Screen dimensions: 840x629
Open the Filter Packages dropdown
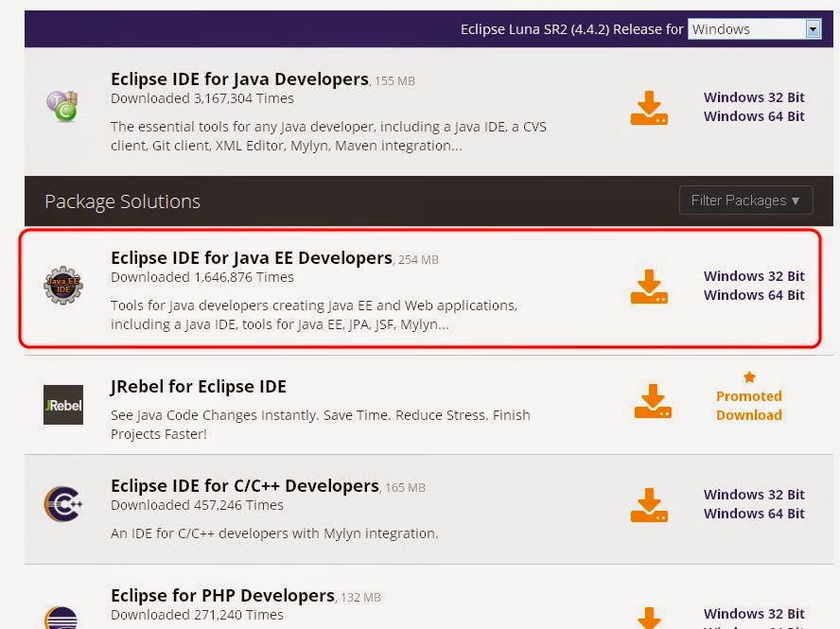[745, 200]
